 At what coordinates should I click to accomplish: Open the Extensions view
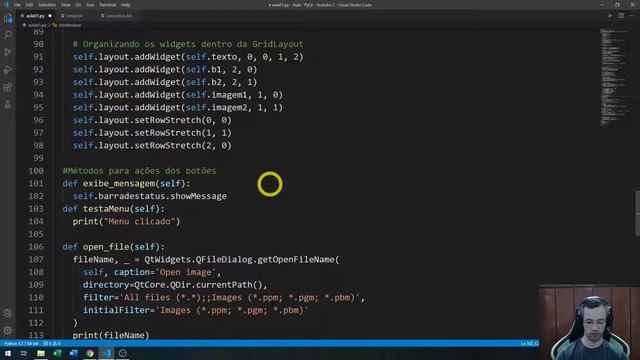(8, 87)
